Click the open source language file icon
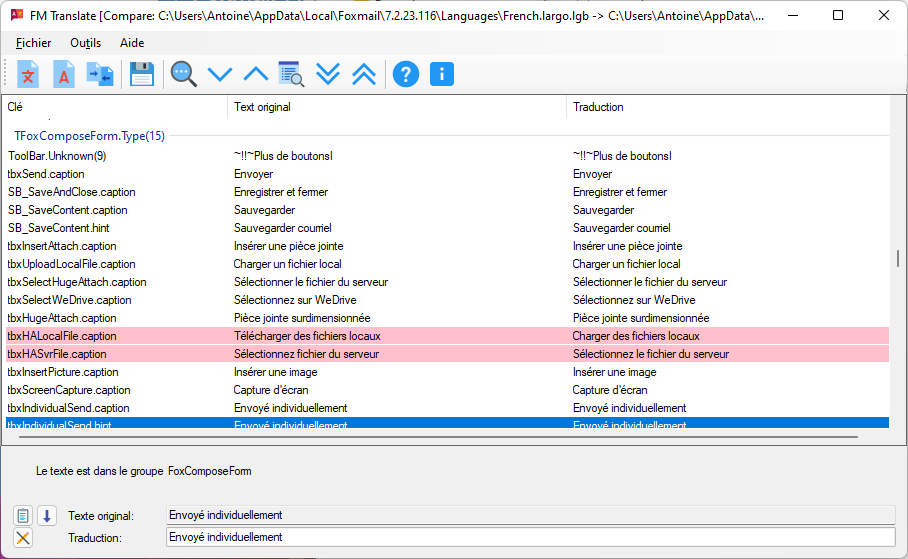This screenshot has height=559, width=908. 29,74
